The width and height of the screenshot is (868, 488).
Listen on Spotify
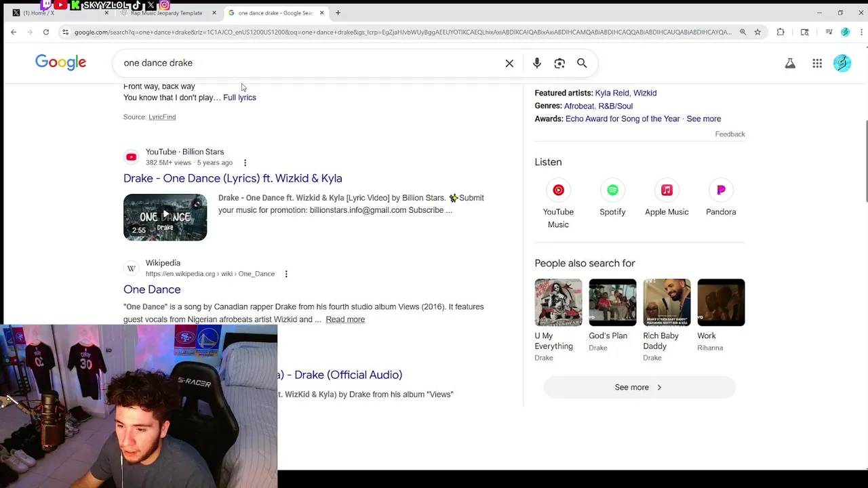tap(612, 198)
